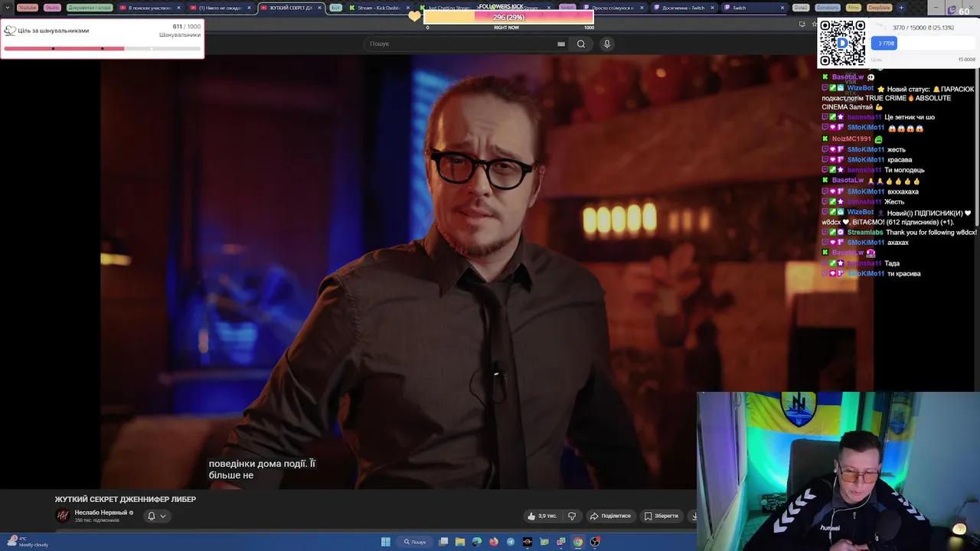Image resolution: width=980 pixels, height=551 pixels.
Task: Switch to the Studio tab group
Action: (x=52, y=8)
